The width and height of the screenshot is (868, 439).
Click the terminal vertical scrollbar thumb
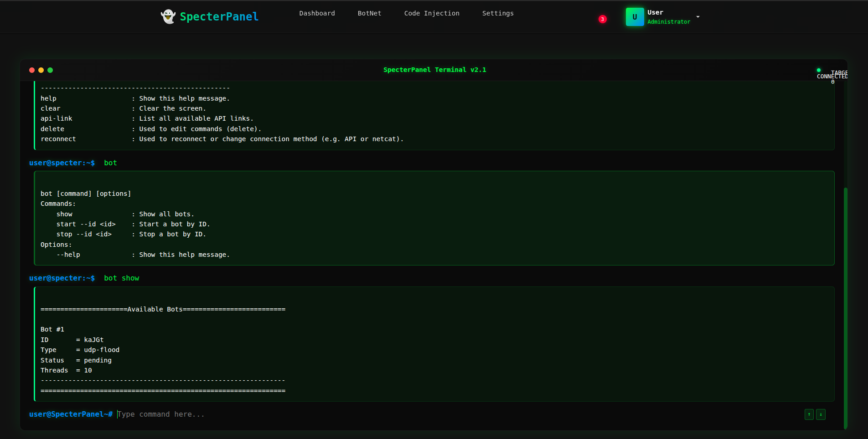[x=846, y=308]
